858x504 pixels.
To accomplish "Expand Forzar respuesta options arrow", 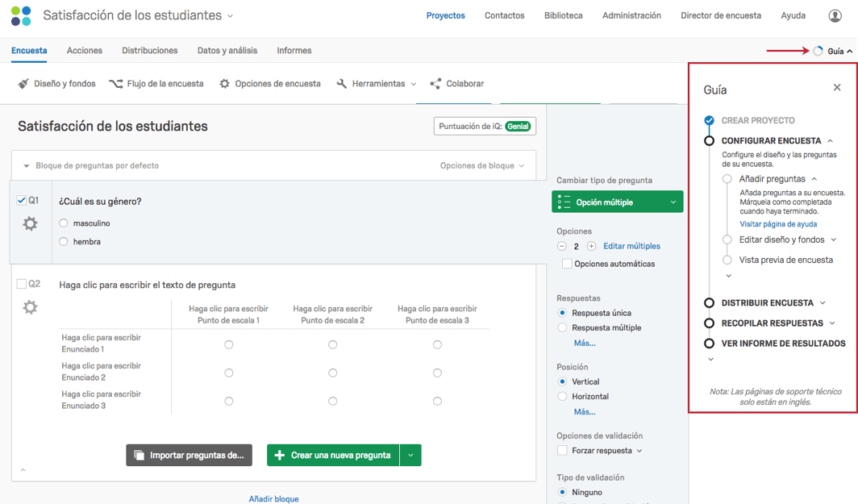I will tap(639, 451).
